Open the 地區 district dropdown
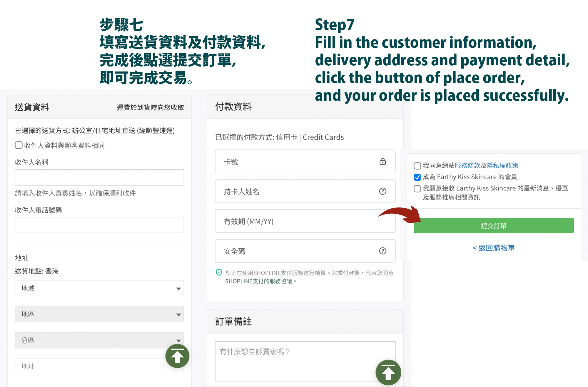 [99, 314]
